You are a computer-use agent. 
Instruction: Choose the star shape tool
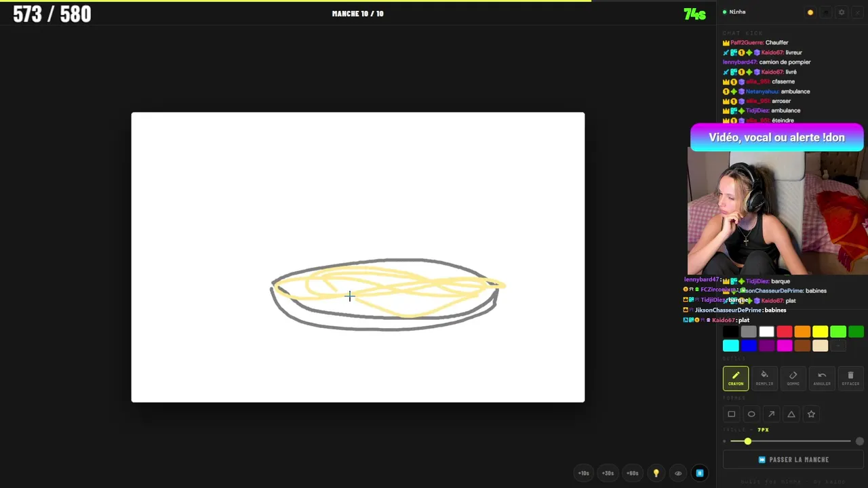(811, 414)
